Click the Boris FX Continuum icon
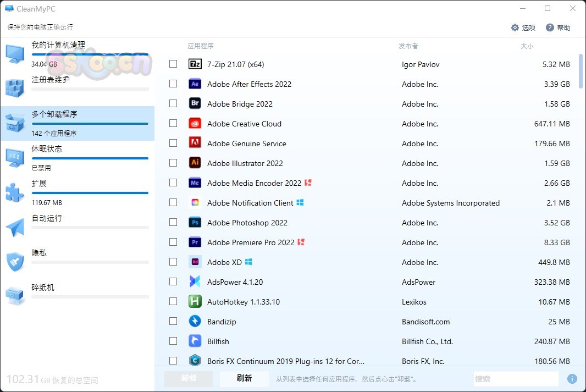This screenshot has width=586, height=392. 195,361
